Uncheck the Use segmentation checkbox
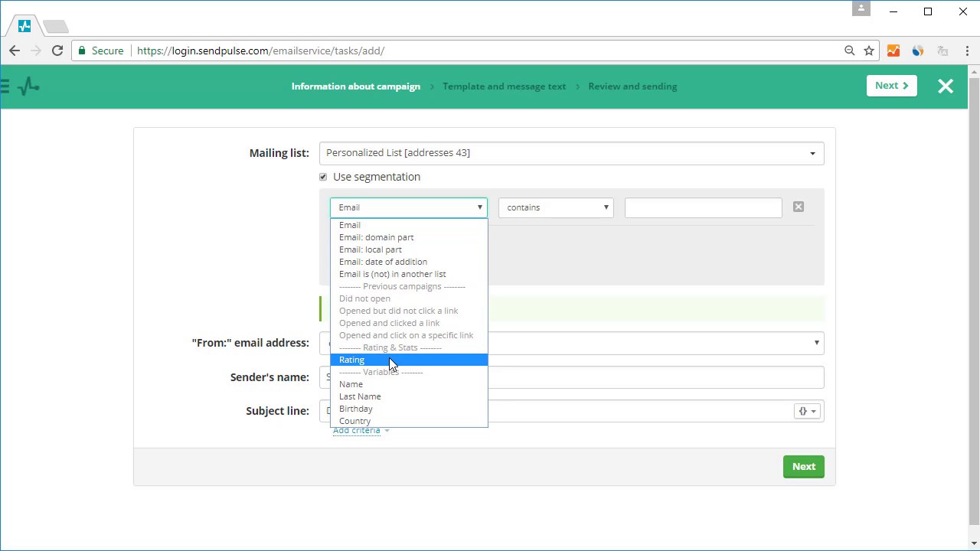 tap(323, 177)
